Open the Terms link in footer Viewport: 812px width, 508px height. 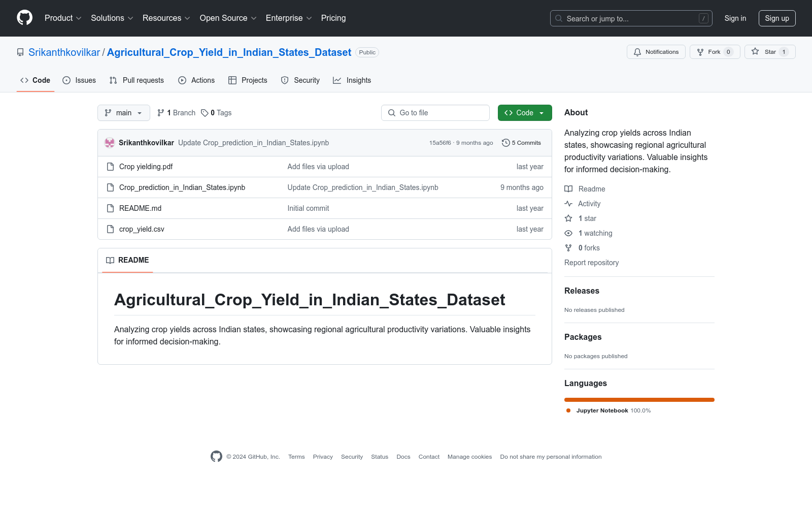click(296, 457)
